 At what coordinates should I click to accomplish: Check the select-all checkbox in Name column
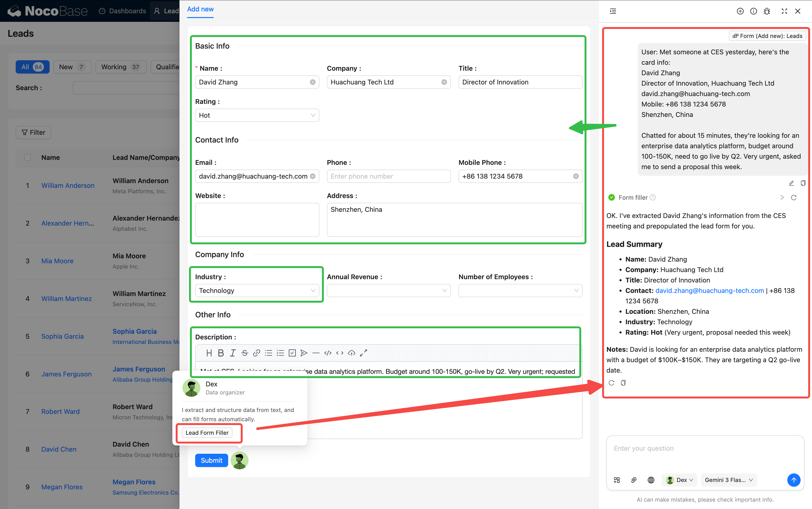[28, 157]
